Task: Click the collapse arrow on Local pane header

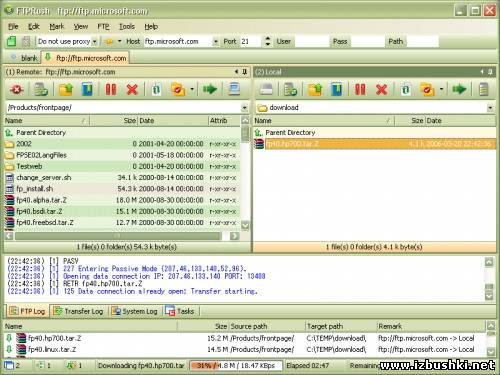Action: pos(482,72)
